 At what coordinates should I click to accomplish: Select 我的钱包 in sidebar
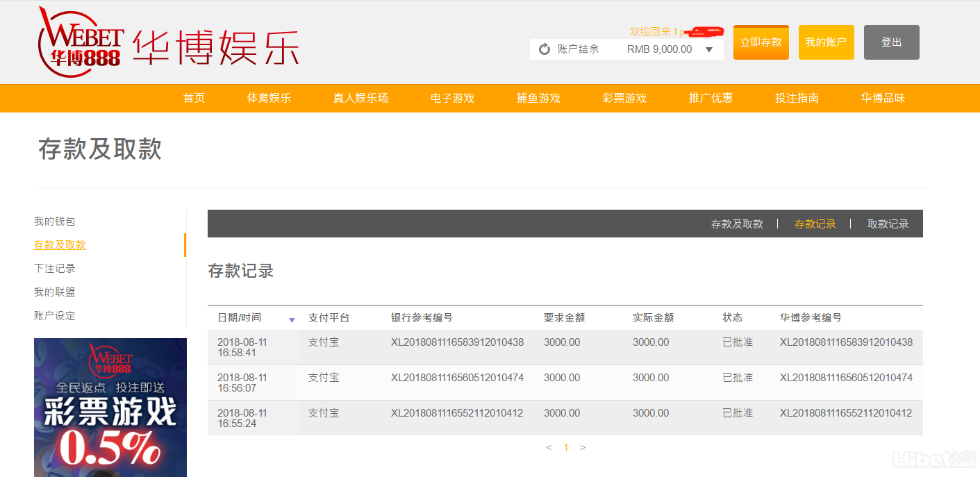[x=54, y=221]
